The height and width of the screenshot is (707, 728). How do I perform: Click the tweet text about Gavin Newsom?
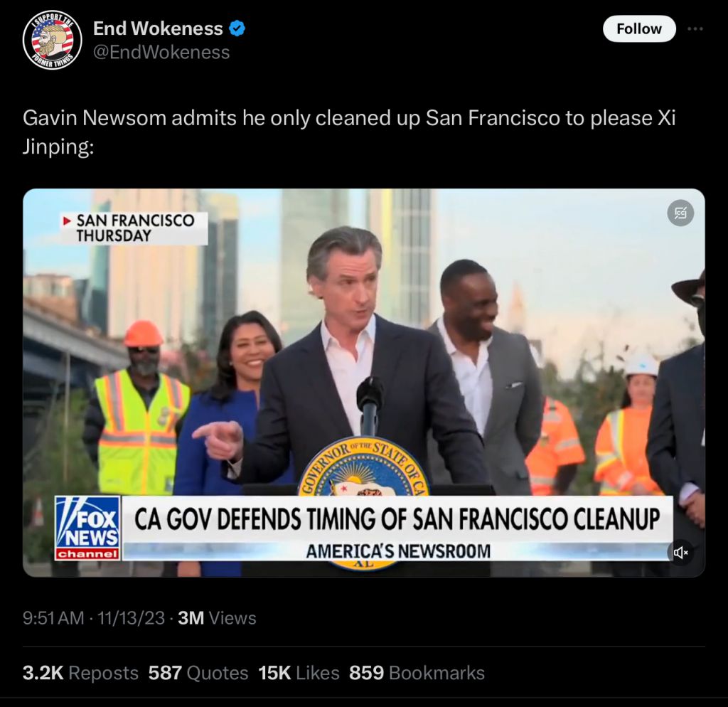pyautogui.click(x=348, y=132)
